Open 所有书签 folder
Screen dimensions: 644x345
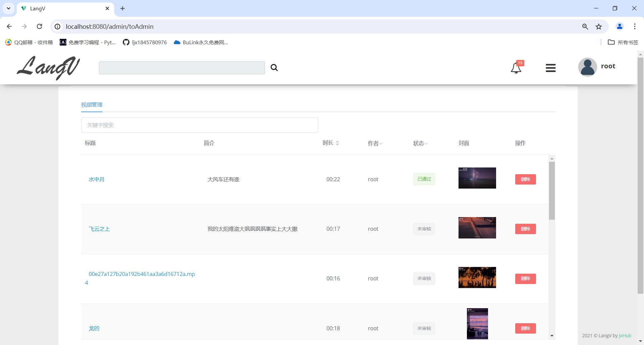click(623, 42)
